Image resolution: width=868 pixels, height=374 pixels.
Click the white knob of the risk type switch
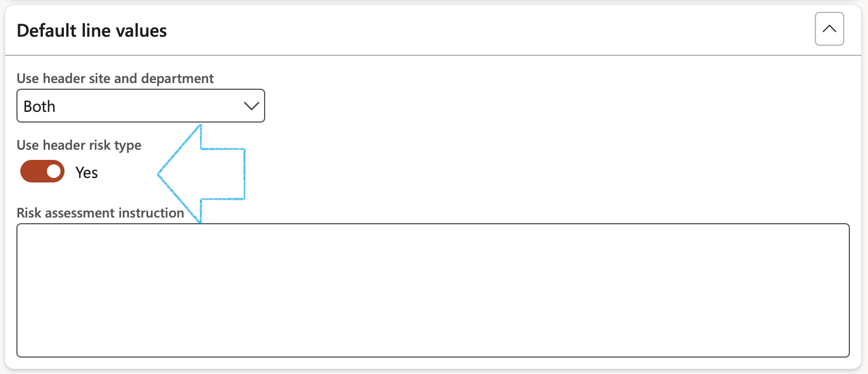click(54, 172)
